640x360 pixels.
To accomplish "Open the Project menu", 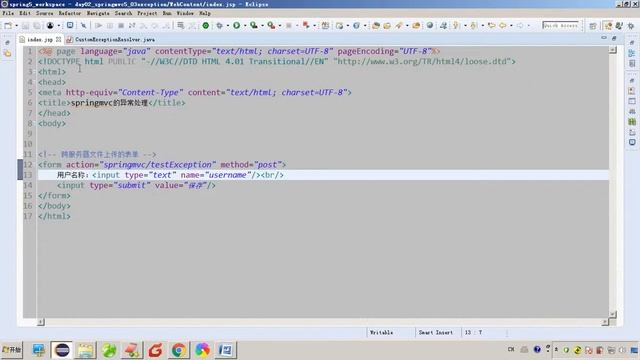I will point(147,13).
